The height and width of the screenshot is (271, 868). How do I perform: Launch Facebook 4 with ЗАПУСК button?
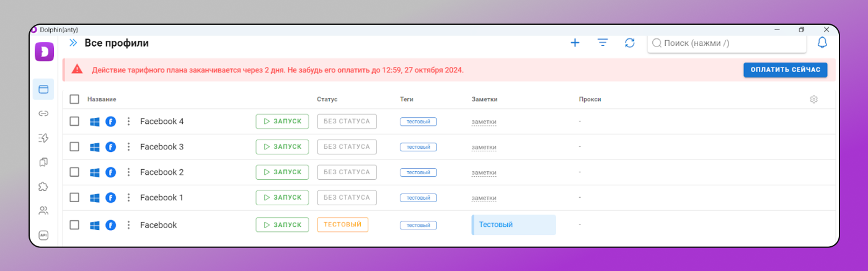coord(282,122)
